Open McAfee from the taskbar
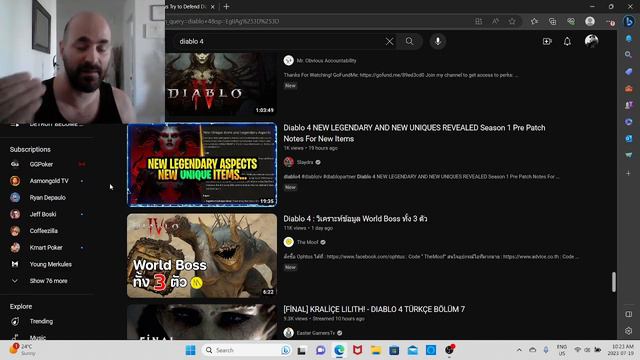 (358, 350)
